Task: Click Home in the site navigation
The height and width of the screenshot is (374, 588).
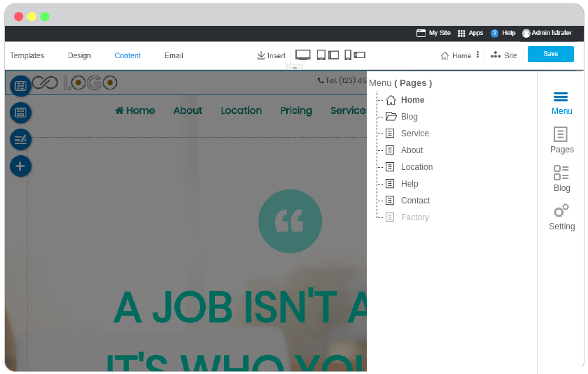Action: click(135, 110)
